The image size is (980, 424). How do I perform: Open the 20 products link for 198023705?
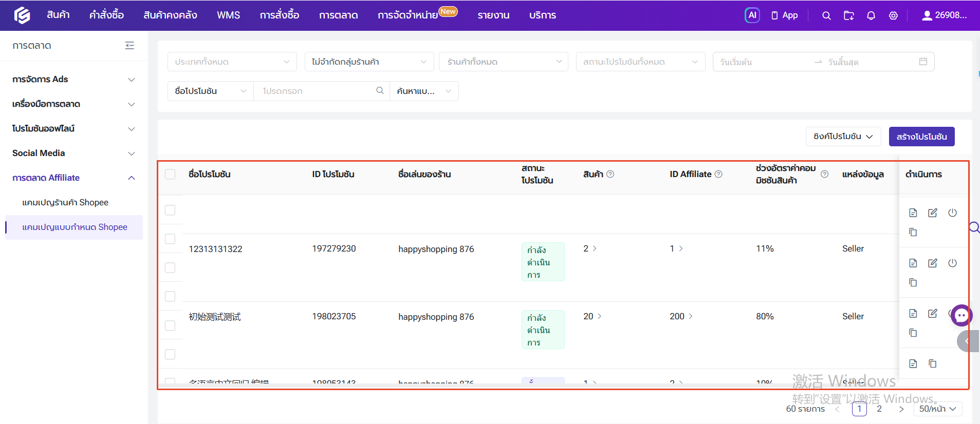(593, 316)
